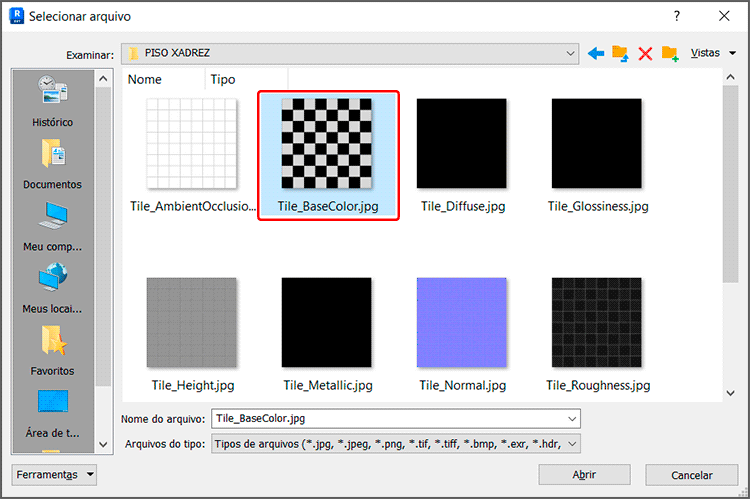Click the Cancelar button
The height and width of the screenshot is (499, 750).
(691, 475)
